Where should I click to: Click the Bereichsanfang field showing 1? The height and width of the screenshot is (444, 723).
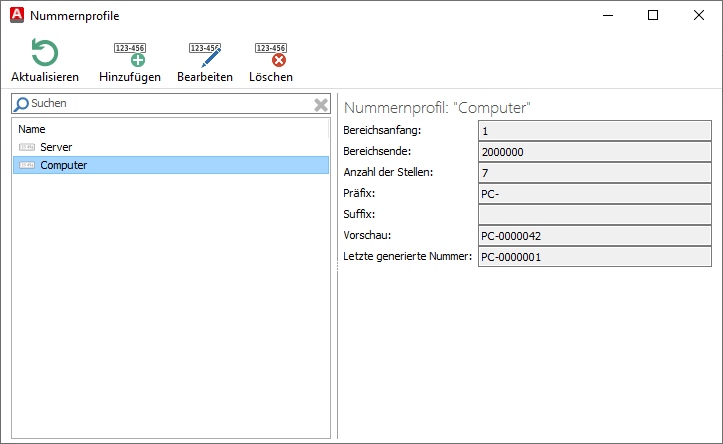[x=595, y=131]
